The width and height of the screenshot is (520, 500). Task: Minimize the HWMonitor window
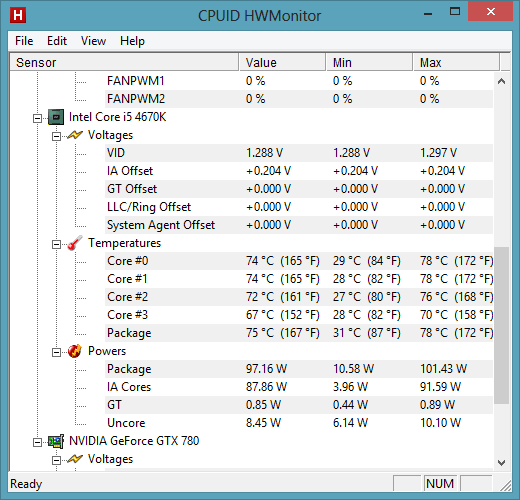coord(428,14)
